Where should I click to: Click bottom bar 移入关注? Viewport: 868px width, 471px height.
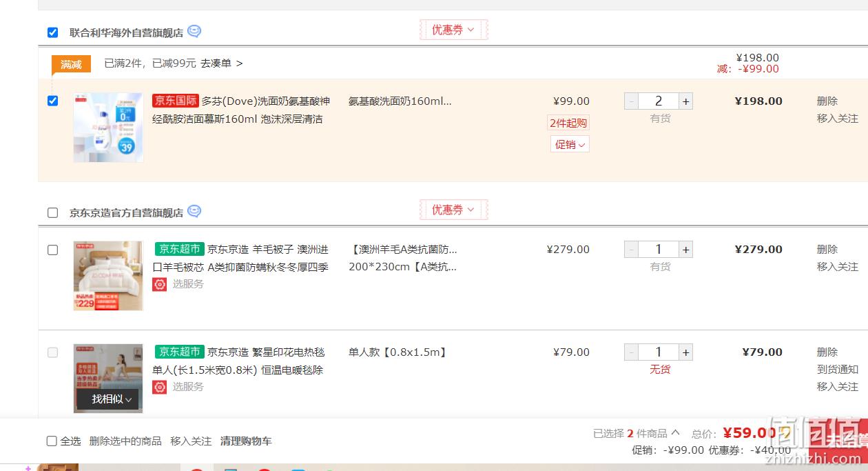pos(191,441)
